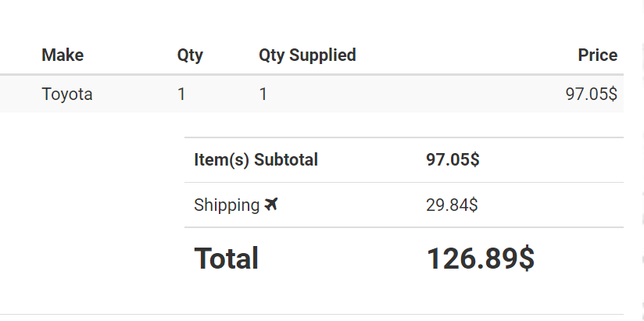Click the divider line above Total row
This screenshot has height=321, width=644.
[404, 227]
